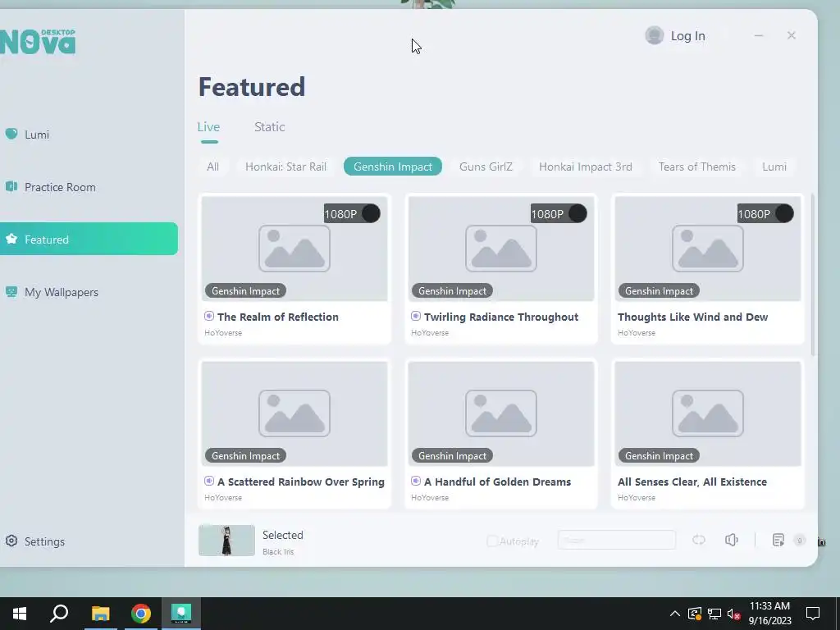This screenshot has width=840, height=630.
Task: Click Genshin Impact tag on A Scattered Rainbow
Action: click(245, 456)
